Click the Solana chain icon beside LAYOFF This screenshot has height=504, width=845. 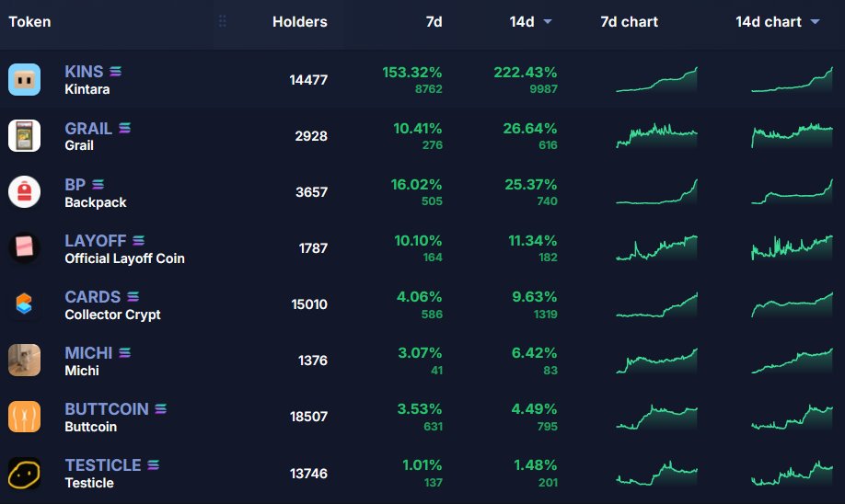[x=138, y=240]
